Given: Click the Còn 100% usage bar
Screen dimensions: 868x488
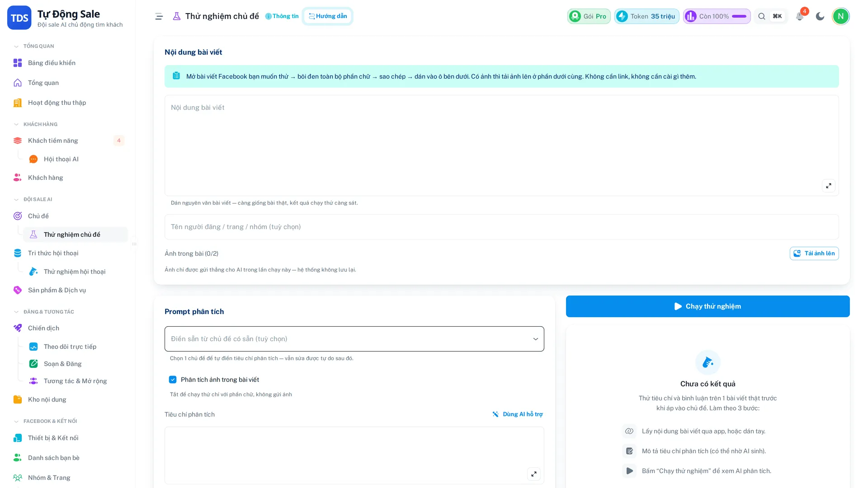Looking at the screenshot, I should pyautogui.click(x=717, y=16).
